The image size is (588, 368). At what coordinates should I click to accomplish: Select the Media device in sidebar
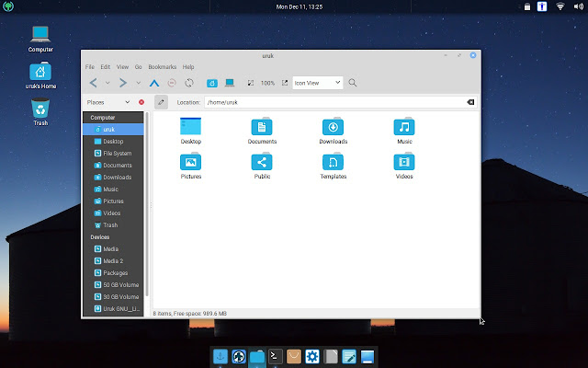(x=113, y=249)
